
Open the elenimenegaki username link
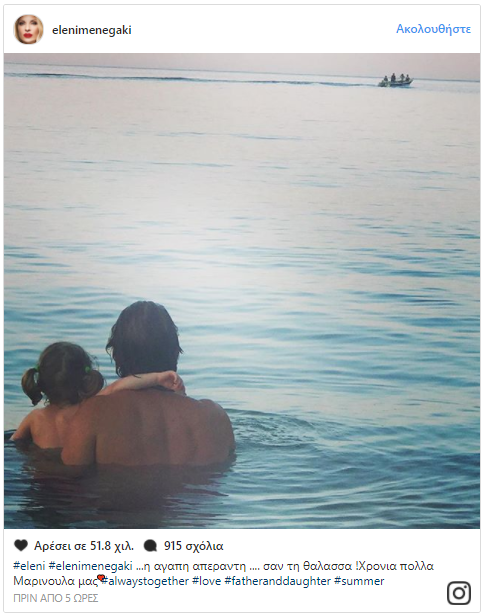92,30
